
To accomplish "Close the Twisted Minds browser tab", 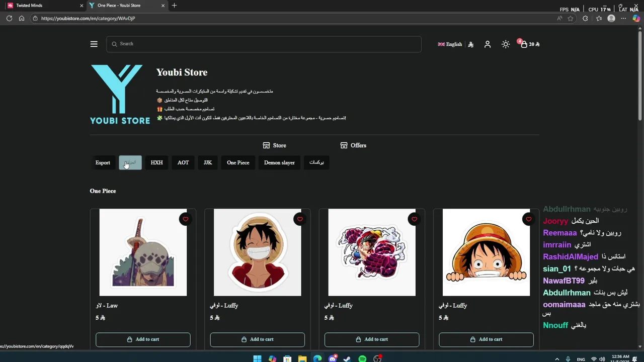I will (x=82, y=6).
